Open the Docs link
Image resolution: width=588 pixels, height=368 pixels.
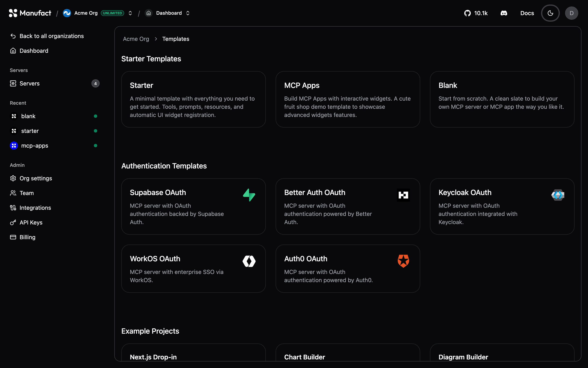(527, 13)
